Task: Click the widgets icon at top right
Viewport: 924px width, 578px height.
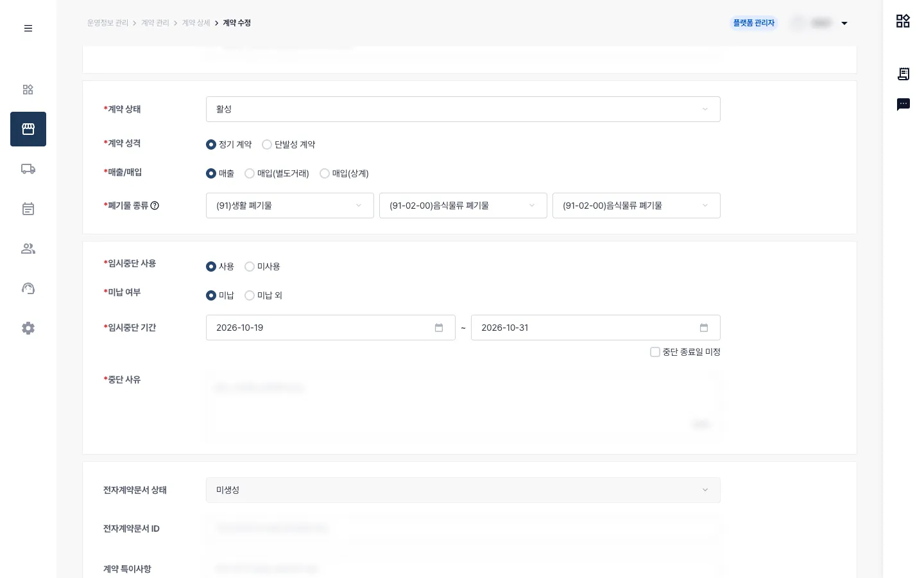Action: coord(903,21)
